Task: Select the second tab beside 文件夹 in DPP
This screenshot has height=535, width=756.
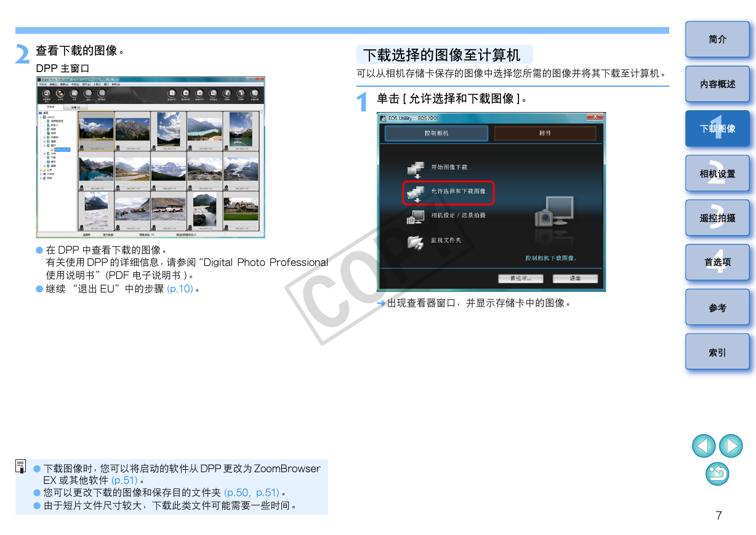Action: click(x=76, y=107)
